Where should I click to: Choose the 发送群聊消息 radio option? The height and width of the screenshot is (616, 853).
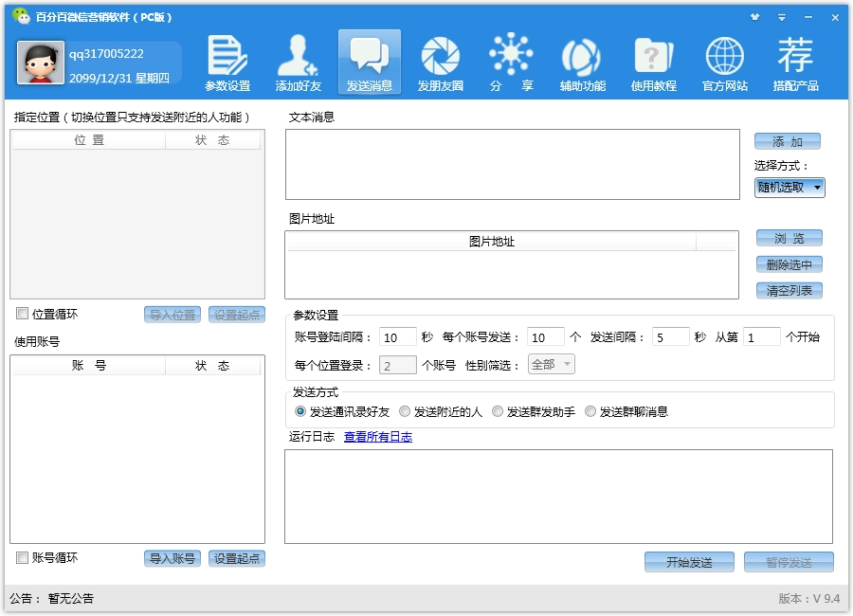pos(590,411)
